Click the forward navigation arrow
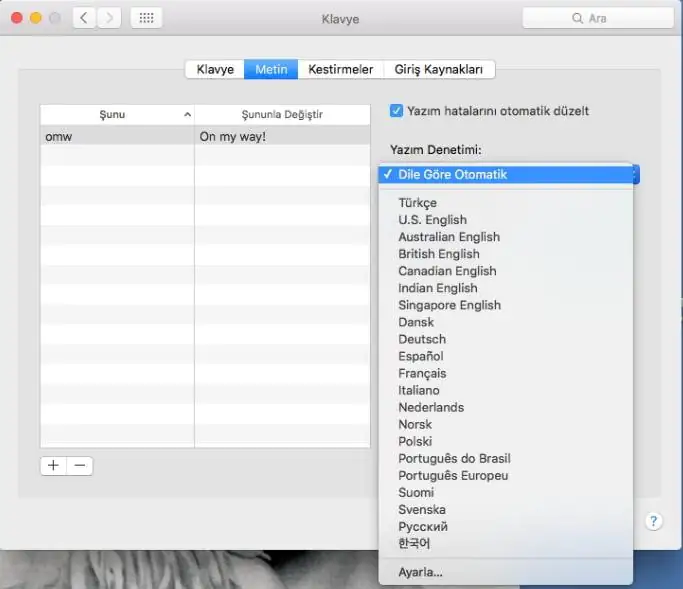Screen dimensions: 683x589 tap(109, 18)
